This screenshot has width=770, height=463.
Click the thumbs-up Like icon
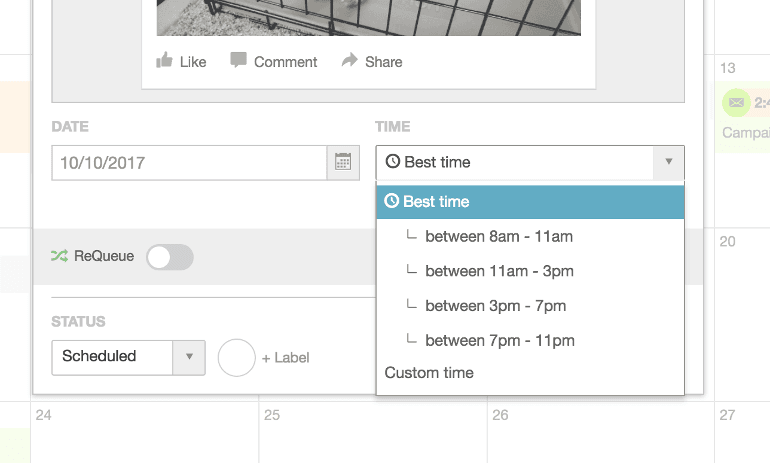(x=165, y=61)
